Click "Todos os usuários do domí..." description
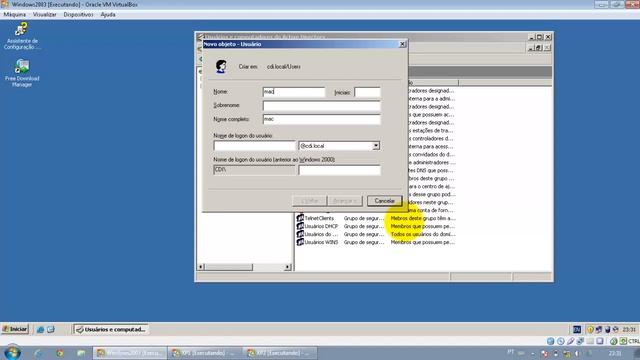 tap(423, 234)
